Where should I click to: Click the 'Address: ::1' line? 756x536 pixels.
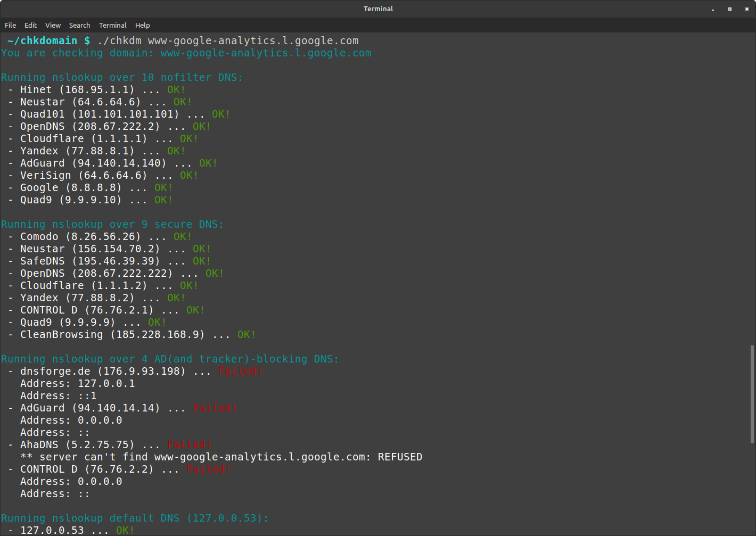[x=58, y=395]
